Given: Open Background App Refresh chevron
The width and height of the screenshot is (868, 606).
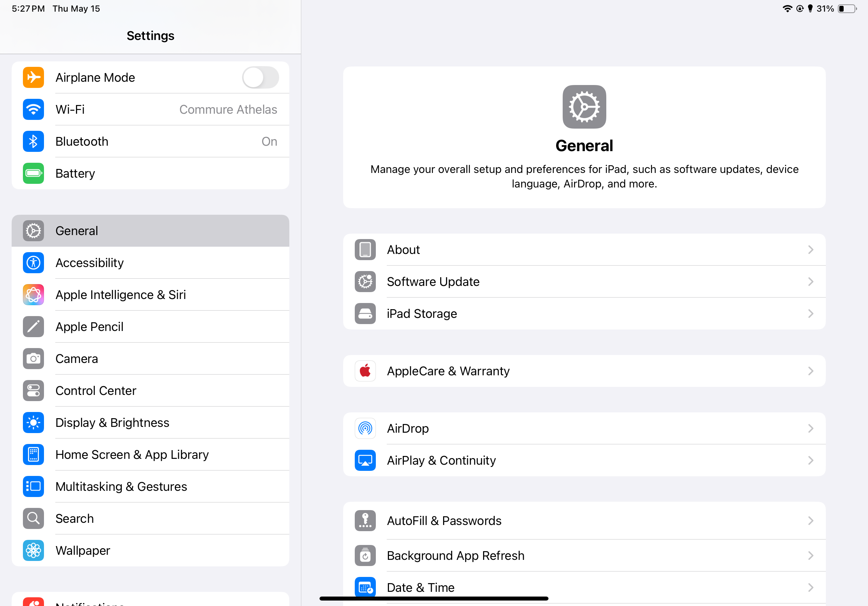Looking at the screenshot, I should 811,555.
